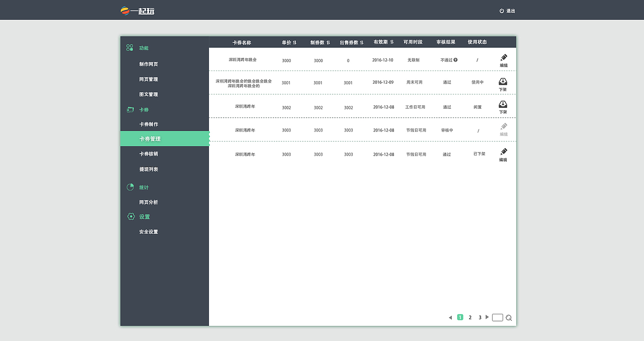Click the 审核结果 column header
644x341 pixels.
446,42
